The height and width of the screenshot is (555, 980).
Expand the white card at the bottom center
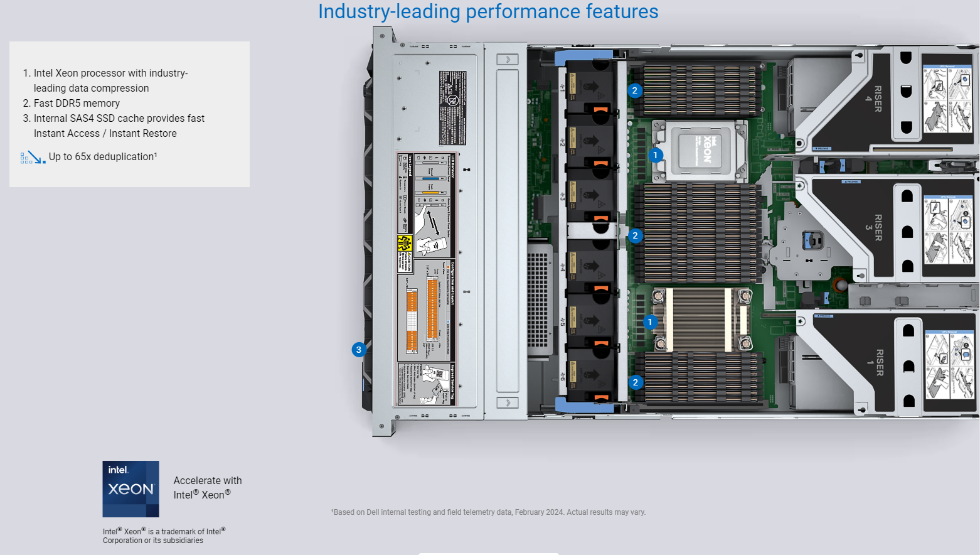click(489, 552)
